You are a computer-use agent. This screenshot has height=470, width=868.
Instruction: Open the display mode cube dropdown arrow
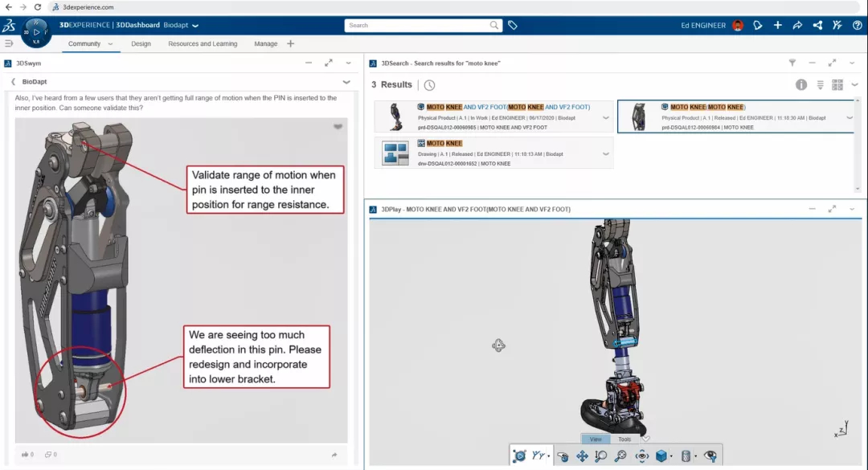pyautogui.click(x=671, y=456)
